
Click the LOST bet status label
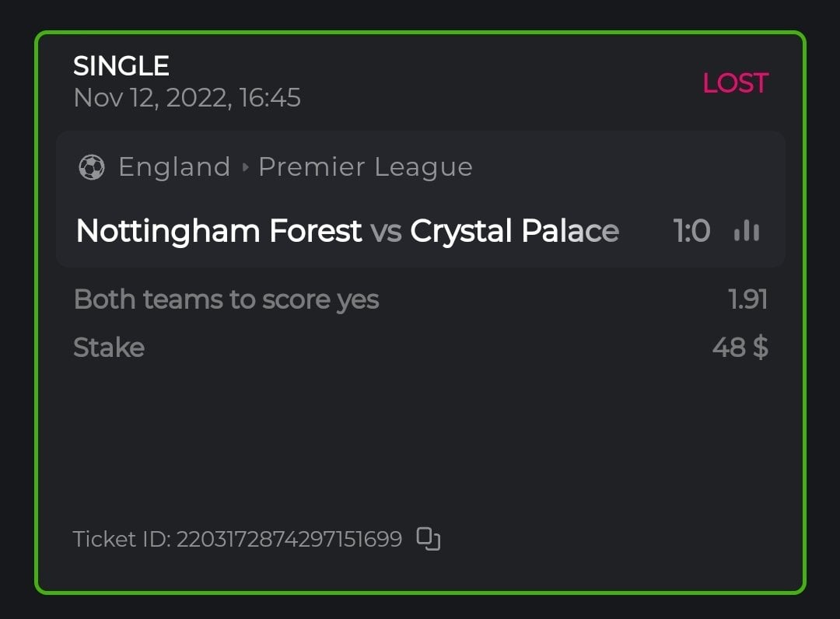[x=735, y=83]
